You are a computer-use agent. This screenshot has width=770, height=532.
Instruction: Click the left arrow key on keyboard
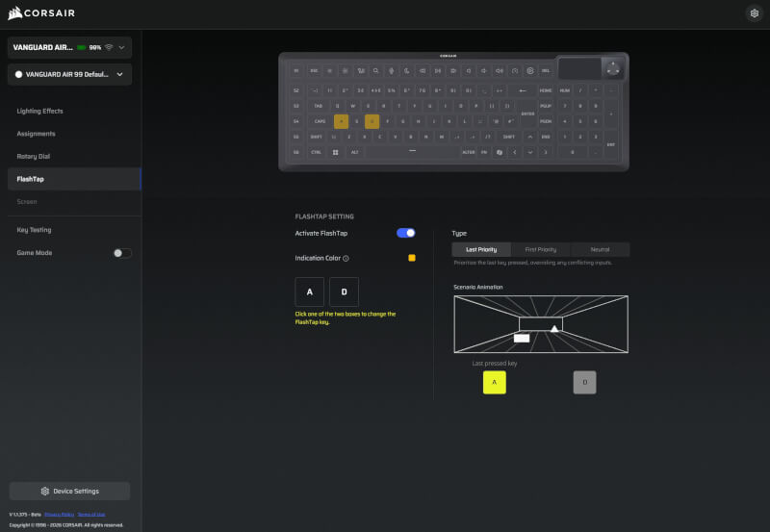point(515,152)
